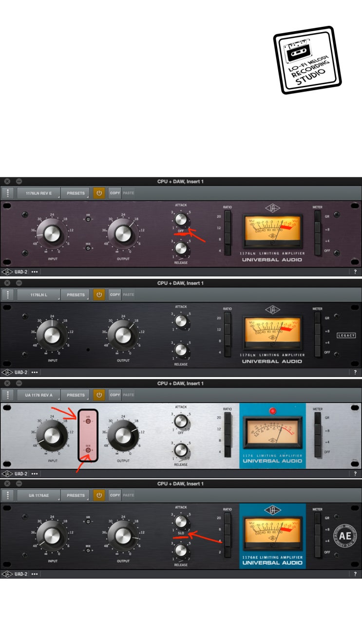This screenshot has height=644, width=362.
Task: Click the HR screw on UA 1176AE
Action: coord(88,521)
